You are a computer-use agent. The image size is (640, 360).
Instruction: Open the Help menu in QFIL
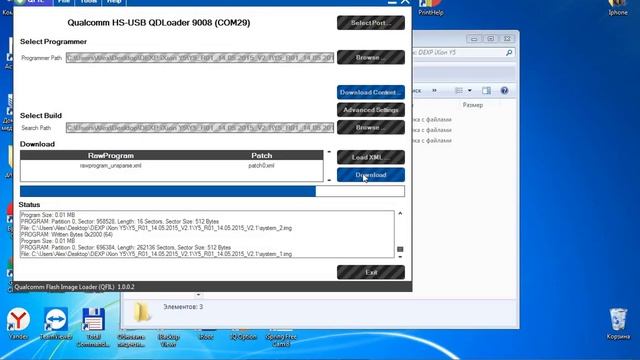pos(114,2)
